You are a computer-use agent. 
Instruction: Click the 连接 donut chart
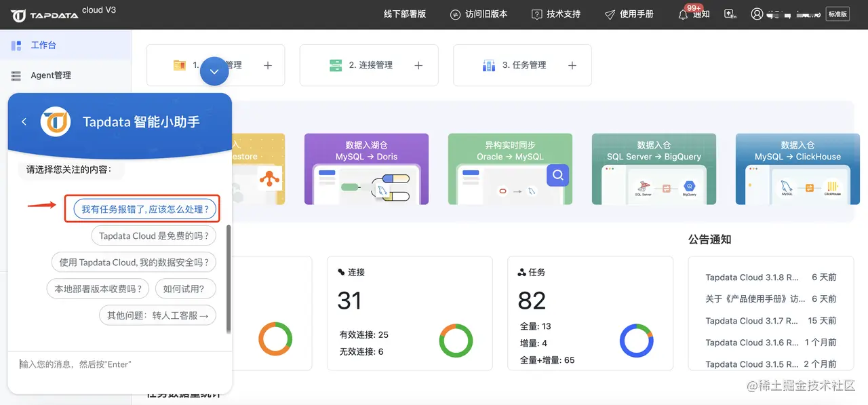pyautogui.click(x=456, y=340)
